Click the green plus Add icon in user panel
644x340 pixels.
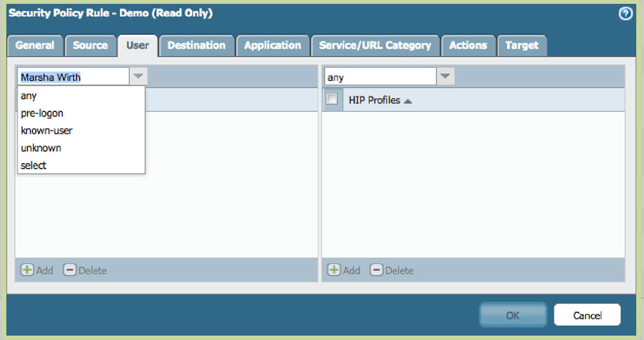tap(27, 270)
